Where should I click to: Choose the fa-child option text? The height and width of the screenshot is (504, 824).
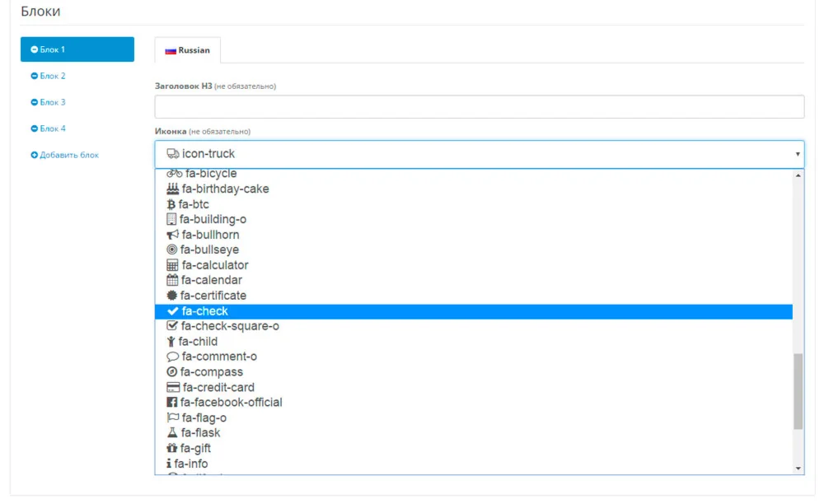198,342
